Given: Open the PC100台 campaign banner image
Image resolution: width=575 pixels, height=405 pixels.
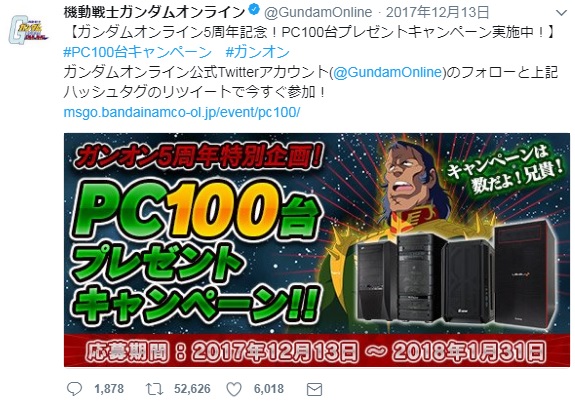Looking at the screenshot, I should (317, 249).
